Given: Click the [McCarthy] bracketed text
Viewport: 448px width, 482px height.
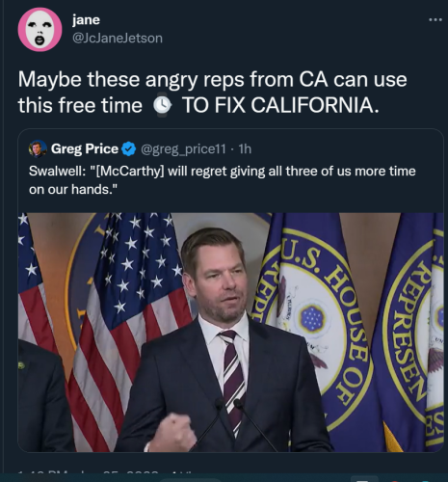Looking at the screenshot, I should click(x=130, y=171).
